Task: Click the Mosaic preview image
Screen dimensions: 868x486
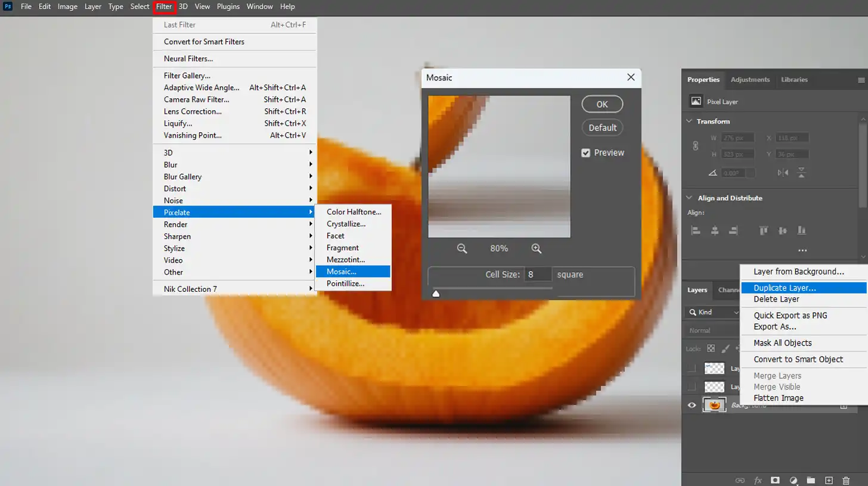Action: 499,167
